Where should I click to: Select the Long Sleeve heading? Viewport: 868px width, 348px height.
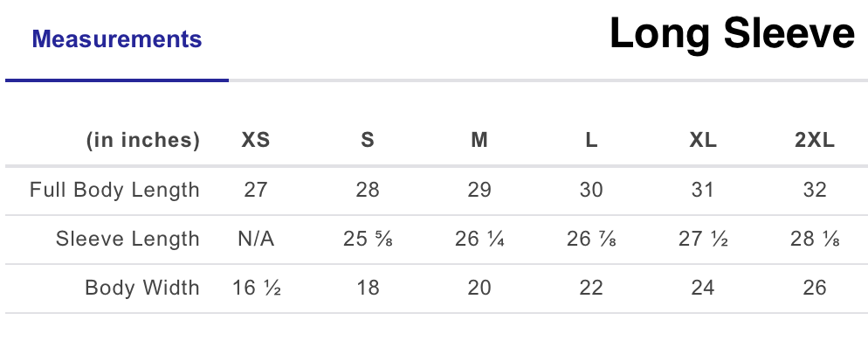[732, 34]
